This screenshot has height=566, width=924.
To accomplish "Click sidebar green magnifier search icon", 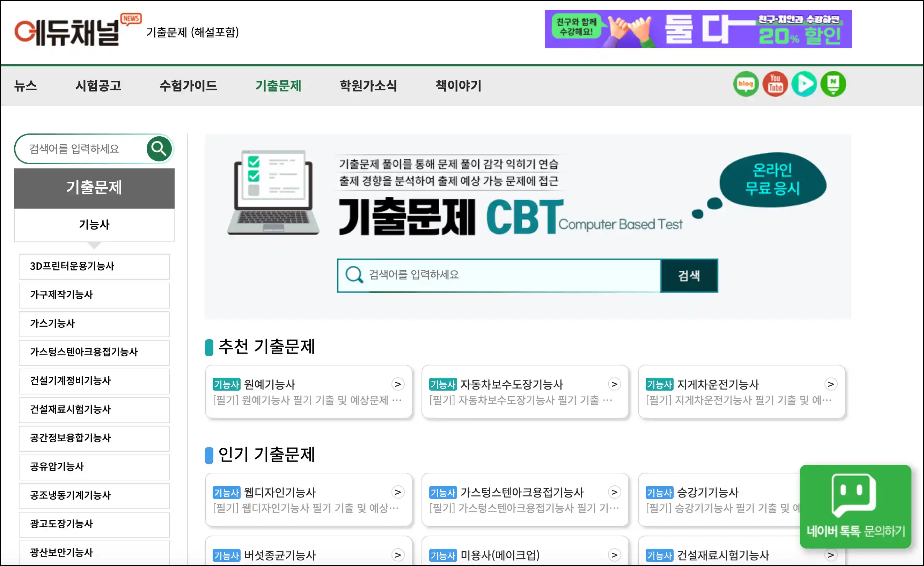I will [159, 149].
